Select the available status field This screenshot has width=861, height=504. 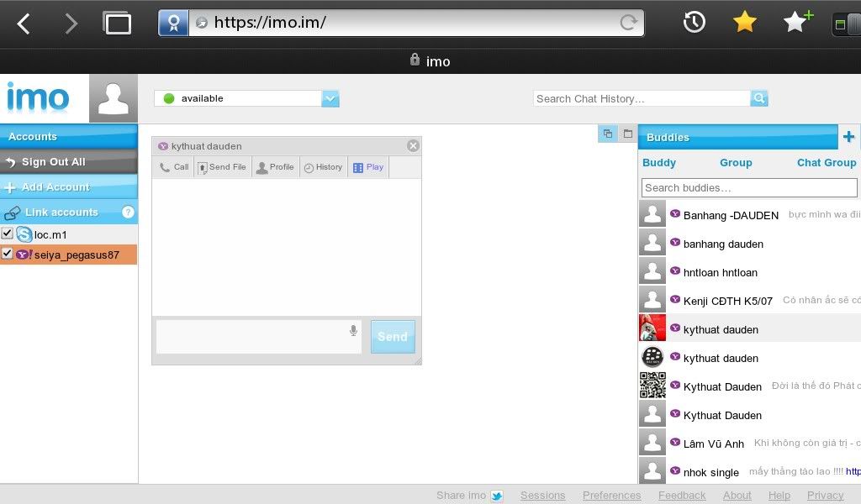(238, 99)
